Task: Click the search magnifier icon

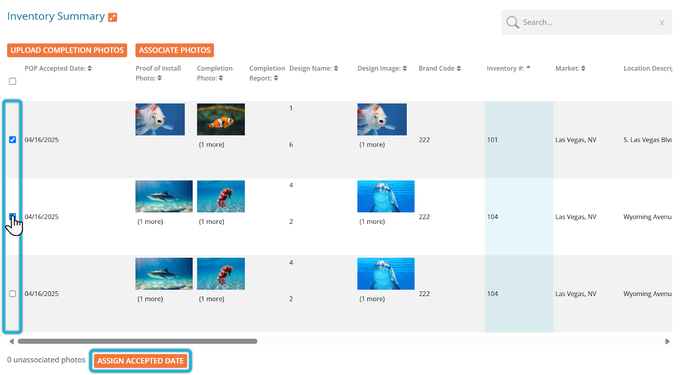Action: tap(512, 22)
